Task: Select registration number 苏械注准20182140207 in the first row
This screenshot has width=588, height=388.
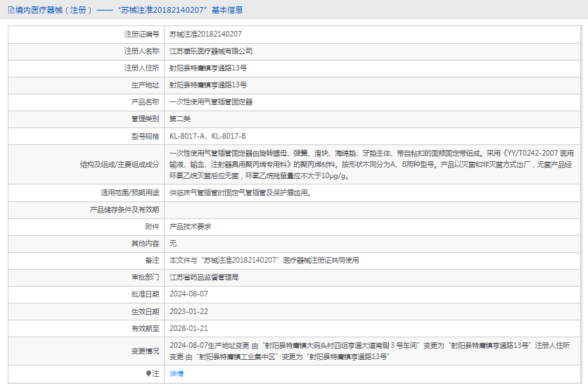Action: [205, 35]
